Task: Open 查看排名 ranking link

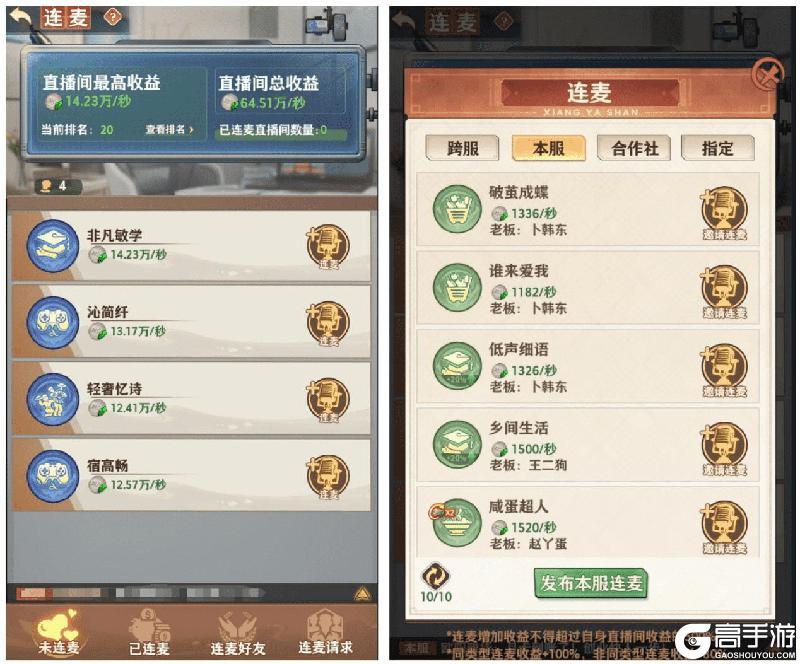Action: 169,130
